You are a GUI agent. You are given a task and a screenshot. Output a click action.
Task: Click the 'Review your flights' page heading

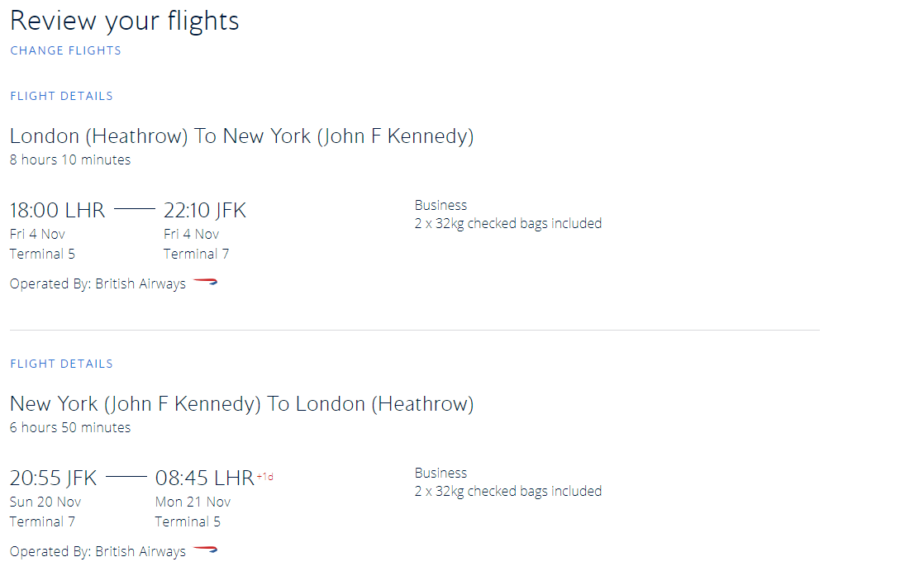click(x=124, y=21)
